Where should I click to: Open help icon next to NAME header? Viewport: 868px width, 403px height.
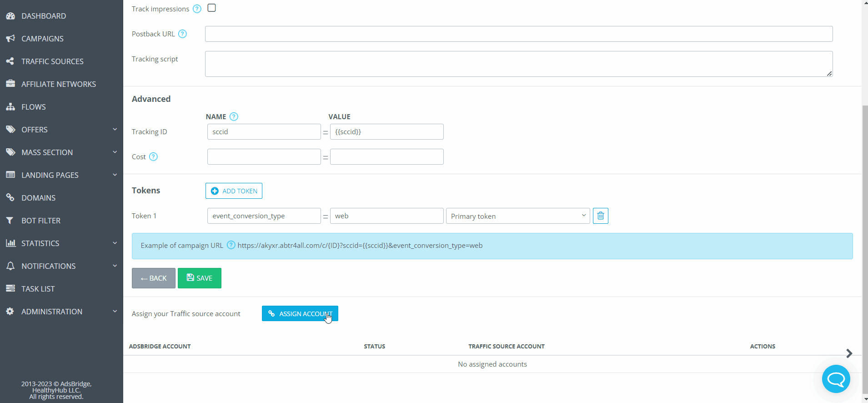pos(234,116)
